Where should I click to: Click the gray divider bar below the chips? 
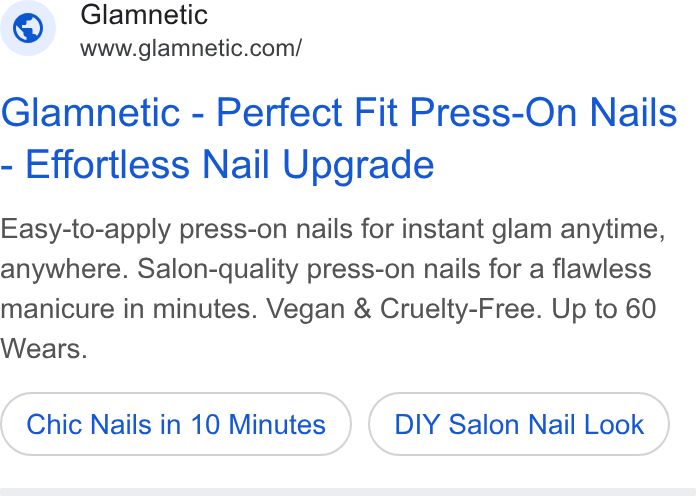point(348,492)
